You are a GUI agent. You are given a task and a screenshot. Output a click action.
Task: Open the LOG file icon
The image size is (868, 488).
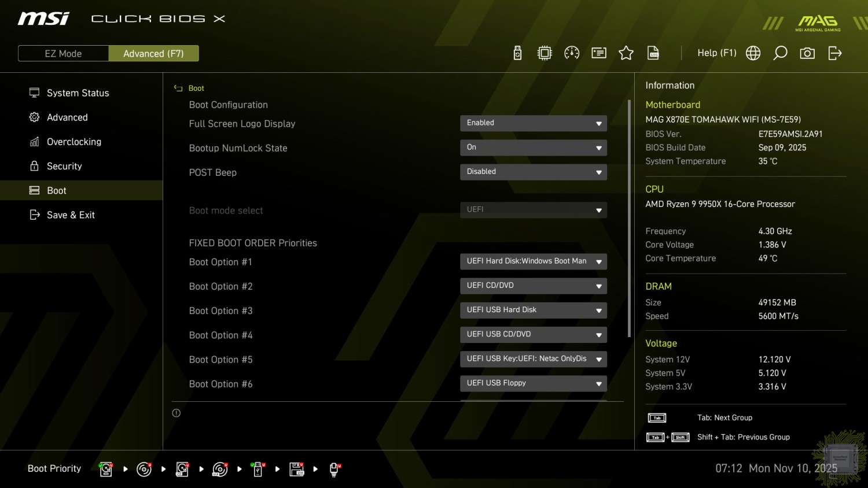(x=653, y=53)
